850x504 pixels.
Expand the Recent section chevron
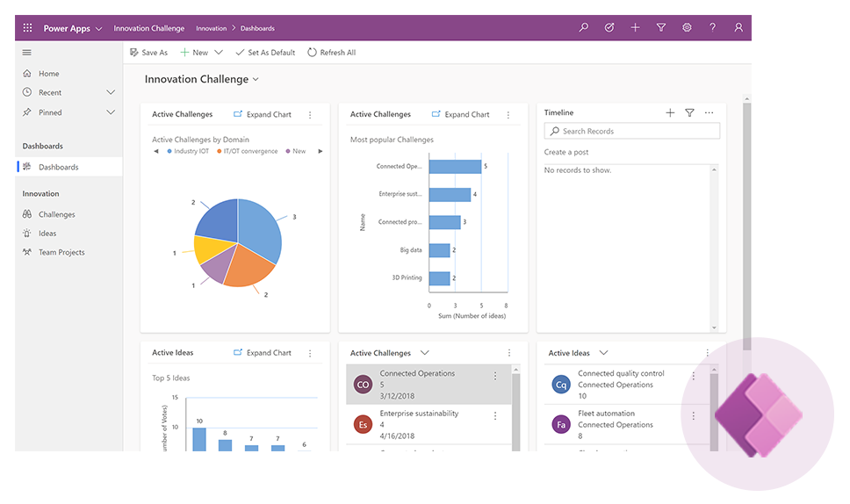tap(111, 92)
